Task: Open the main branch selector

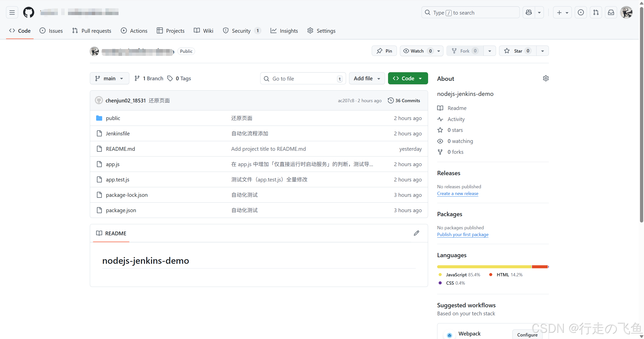Action: point(109,78)
